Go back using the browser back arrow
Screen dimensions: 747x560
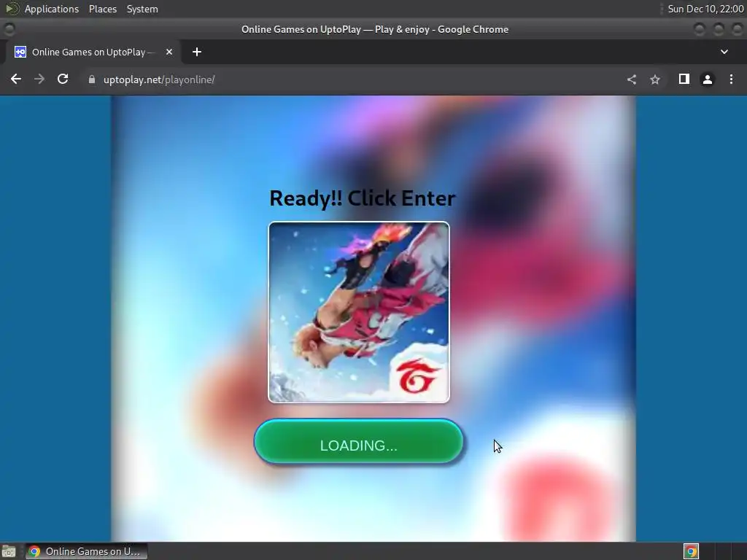click(x=16, y=79)
